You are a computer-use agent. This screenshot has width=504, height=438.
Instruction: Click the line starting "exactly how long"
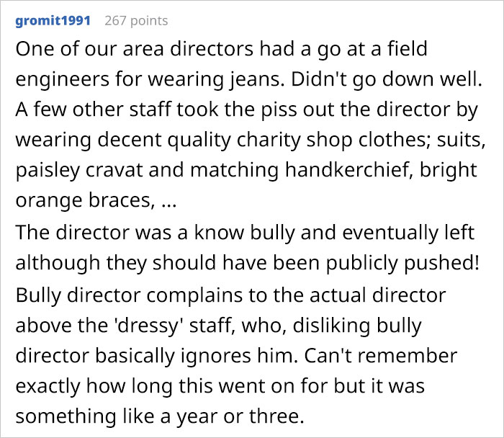click(x=220, y=387)
